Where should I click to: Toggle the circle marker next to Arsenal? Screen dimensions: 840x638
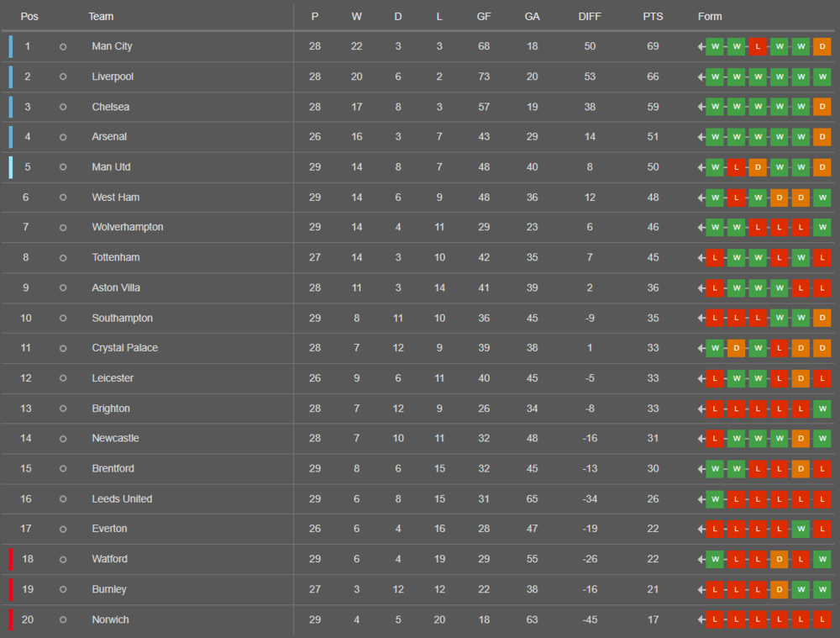click(x=63, y=137)
